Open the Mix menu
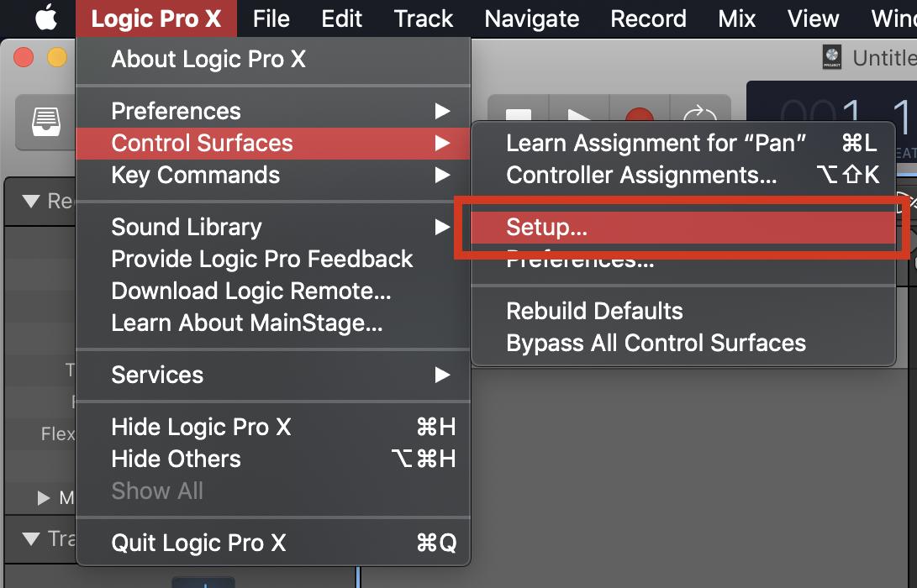917x588 pixels. coord(737,18)
